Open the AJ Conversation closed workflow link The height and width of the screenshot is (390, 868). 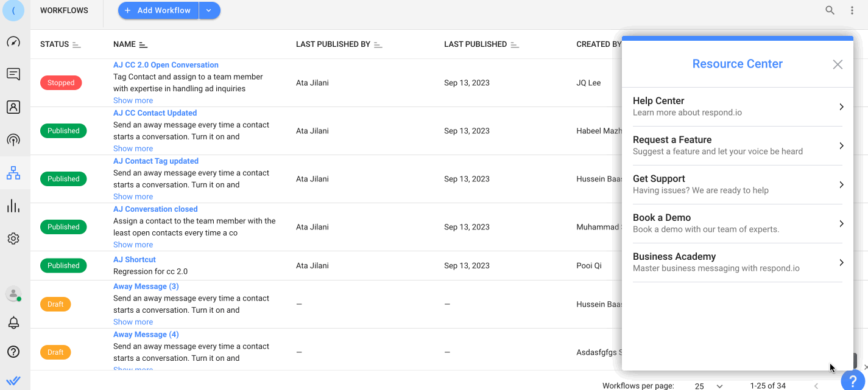155,209
